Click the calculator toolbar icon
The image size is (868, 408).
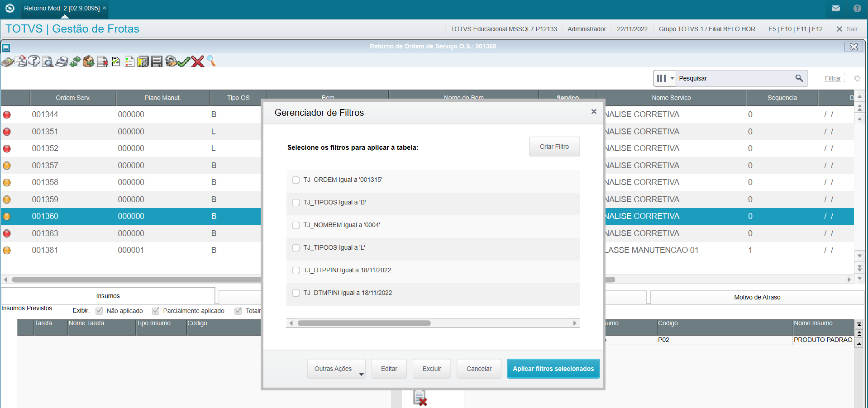point(7,62)
